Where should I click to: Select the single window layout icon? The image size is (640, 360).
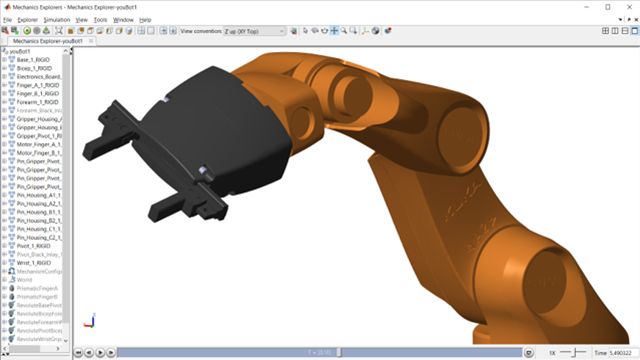click(635, 31)
